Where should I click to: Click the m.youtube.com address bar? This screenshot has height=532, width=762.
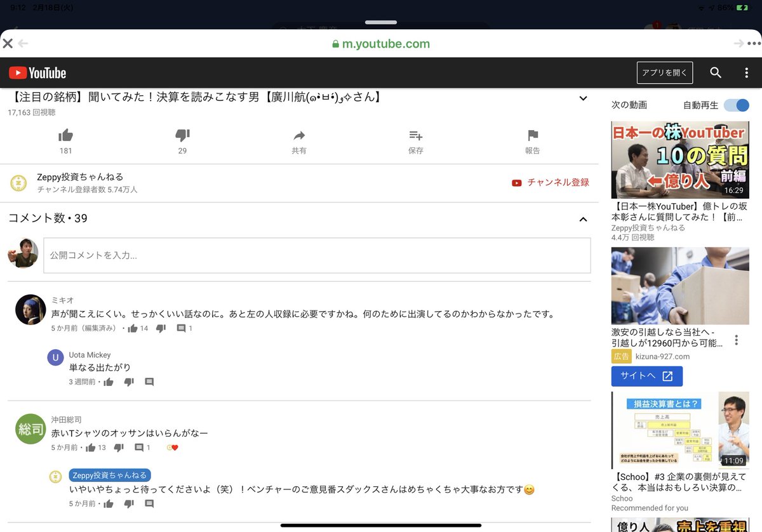[381, 44]
